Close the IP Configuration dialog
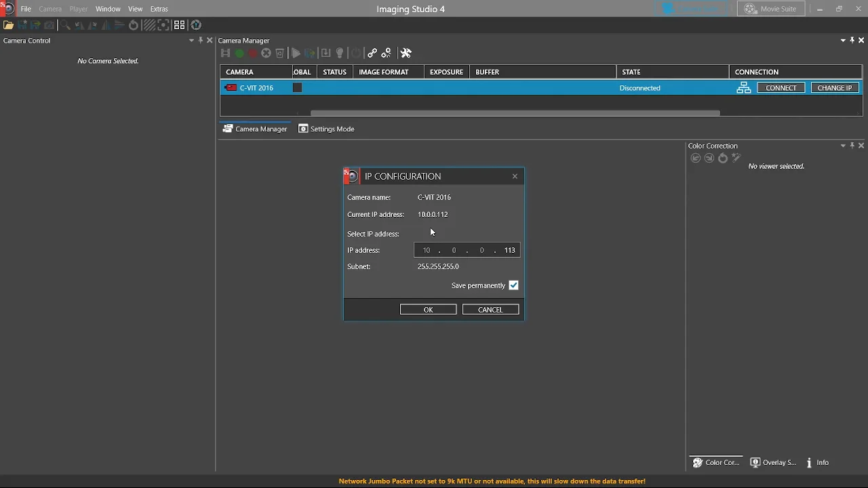 515,176
